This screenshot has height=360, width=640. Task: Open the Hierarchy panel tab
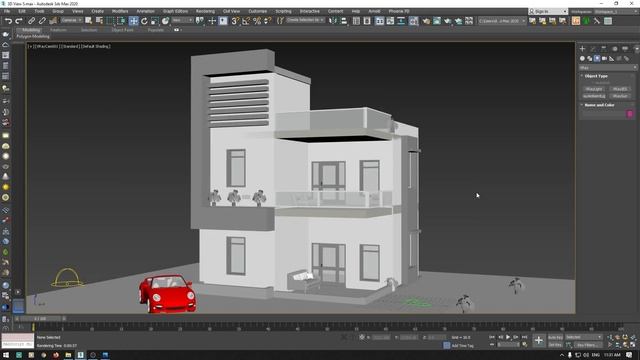pyautogui.click(x=604, y=49)
